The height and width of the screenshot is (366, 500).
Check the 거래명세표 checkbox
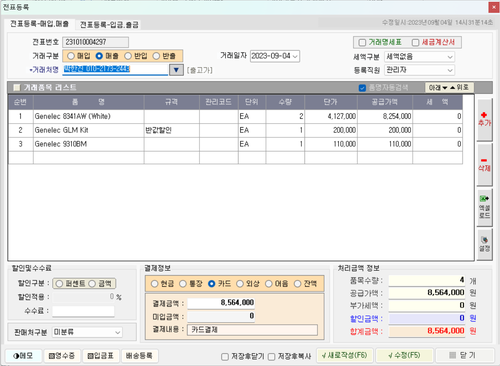point(362,43)
